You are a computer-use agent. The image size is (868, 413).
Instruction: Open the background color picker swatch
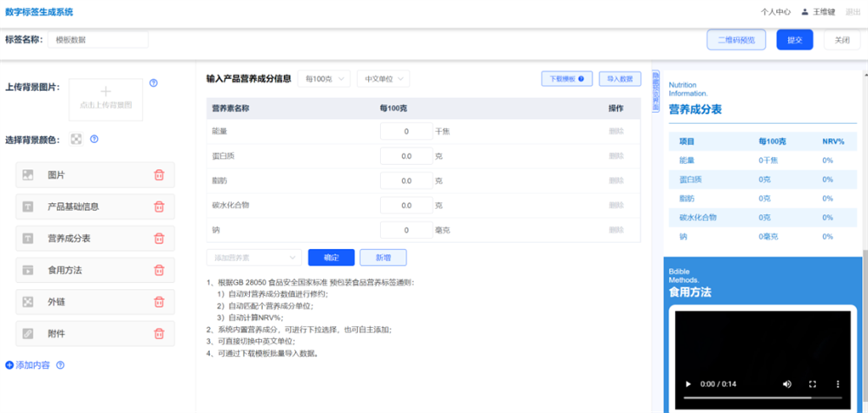76,139
